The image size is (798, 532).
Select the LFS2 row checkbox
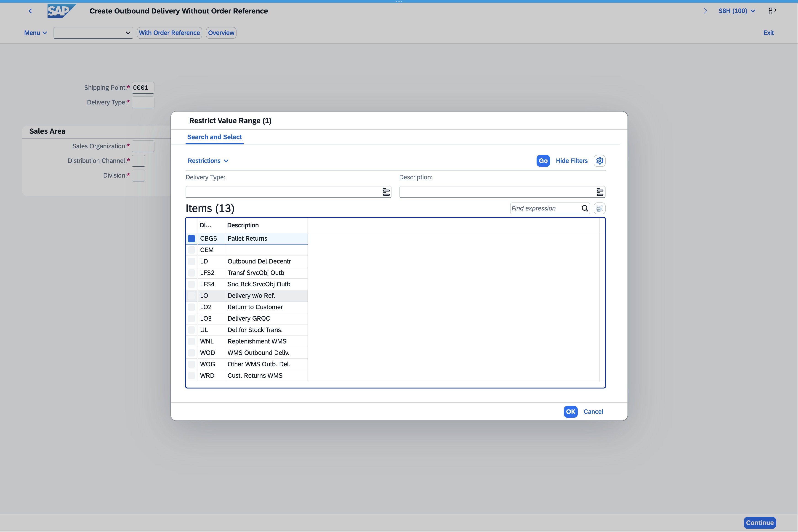tap(191, 273)
